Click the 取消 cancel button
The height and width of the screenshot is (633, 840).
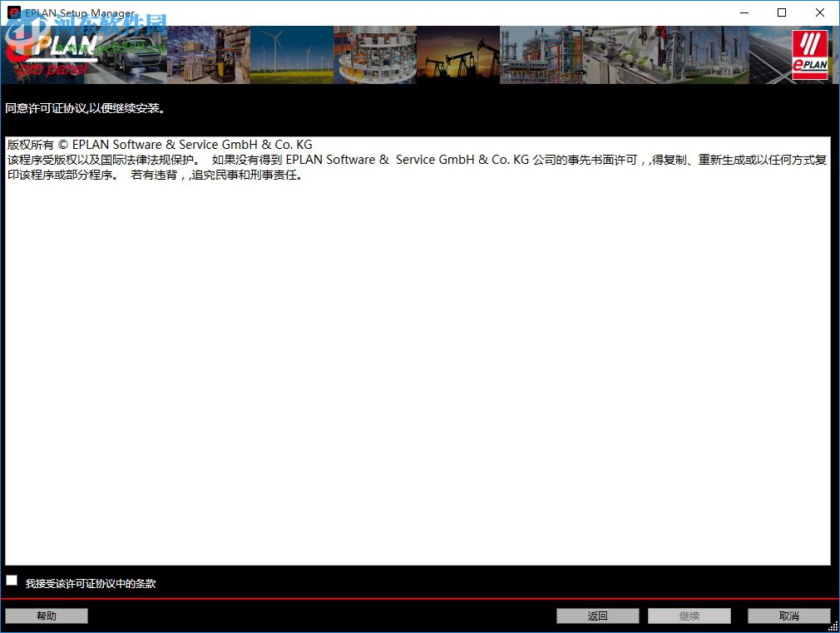(788, 616)
